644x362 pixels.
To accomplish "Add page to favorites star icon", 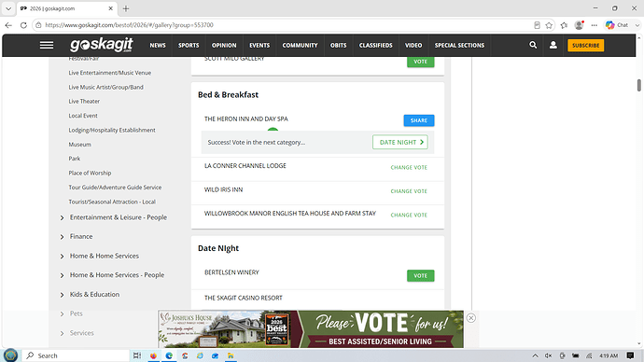I will (549, 25).
